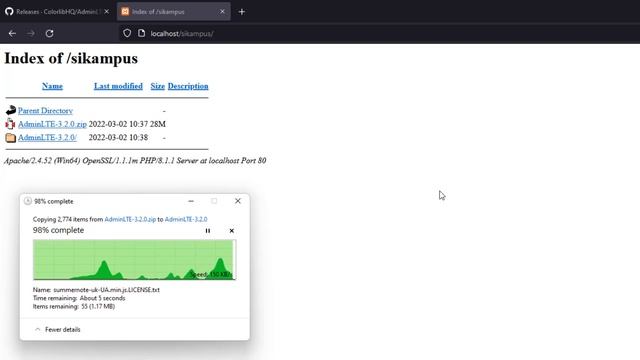Collapse the dialog with Fewer details
640x360 pixels.
coord(58,329)
